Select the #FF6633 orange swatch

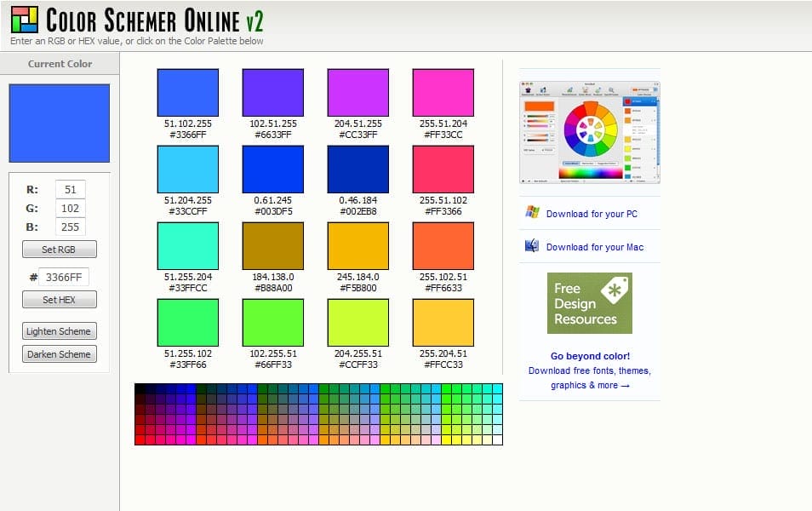click(x=441, y=246)
